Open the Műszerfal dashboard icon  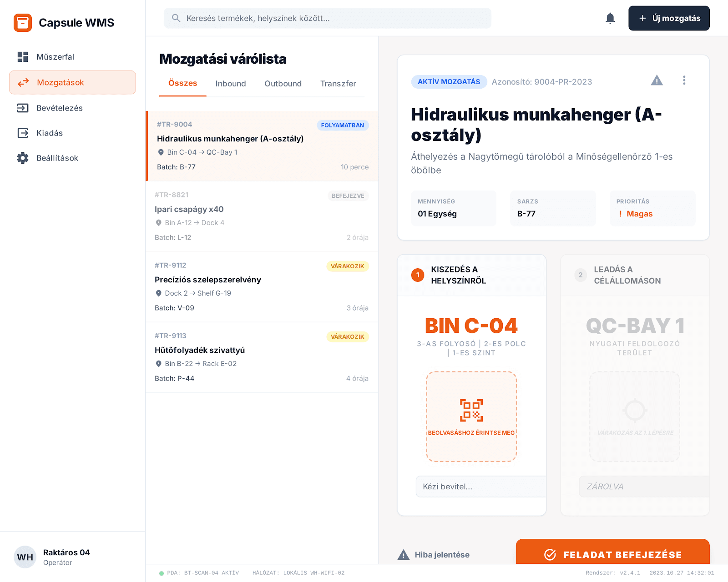(x=22, y=56)
